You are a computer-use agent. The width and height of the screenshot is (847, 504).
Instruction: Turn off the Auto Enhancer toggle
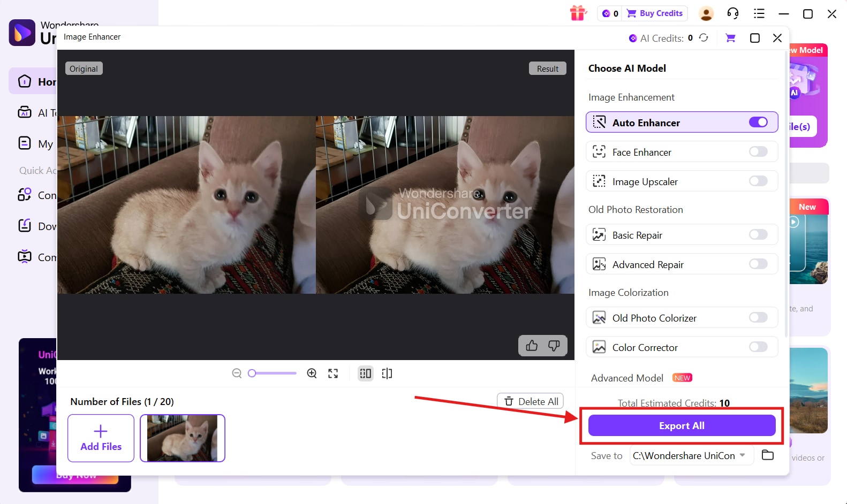(758, 123)
